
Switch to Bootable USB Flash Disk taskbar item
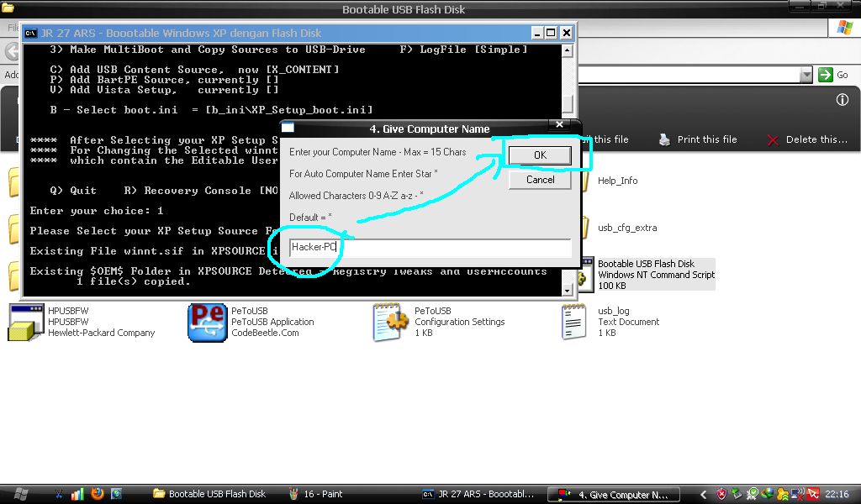point(209,494)
